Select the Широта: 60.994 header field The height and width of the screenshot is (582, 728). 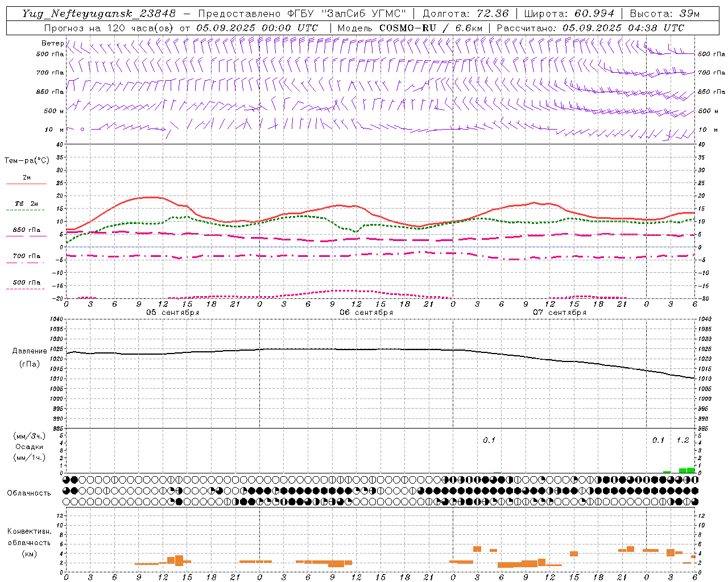click(569, 14)
